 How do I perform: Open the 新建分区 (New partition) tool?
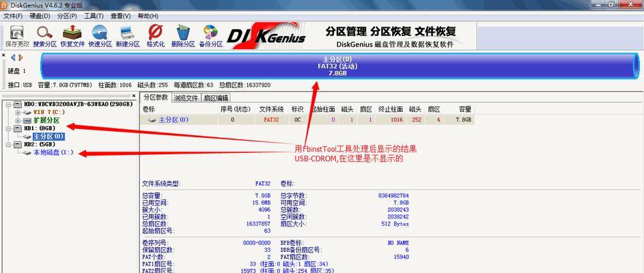(x=128, y=36)
